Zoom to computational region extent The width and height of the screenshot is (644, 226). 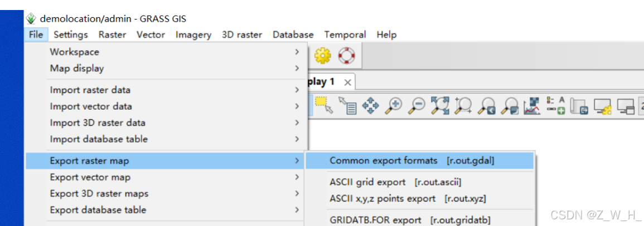click(463, 105)
